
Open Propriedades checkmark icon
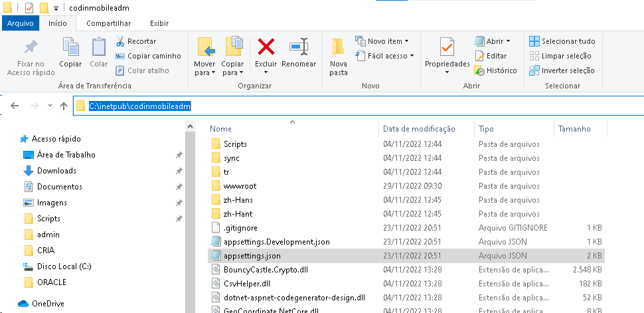click(447, 47)
